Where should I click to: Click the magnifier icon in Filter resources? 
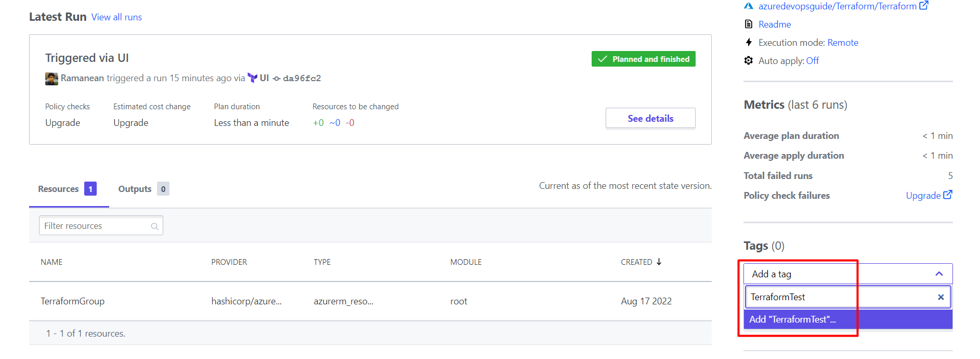[154, 226]
